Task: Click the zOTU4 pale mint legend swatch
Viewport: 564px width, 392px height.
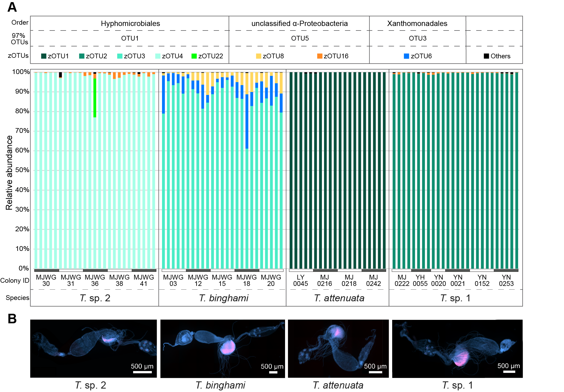Action: (x=158, y=56)
